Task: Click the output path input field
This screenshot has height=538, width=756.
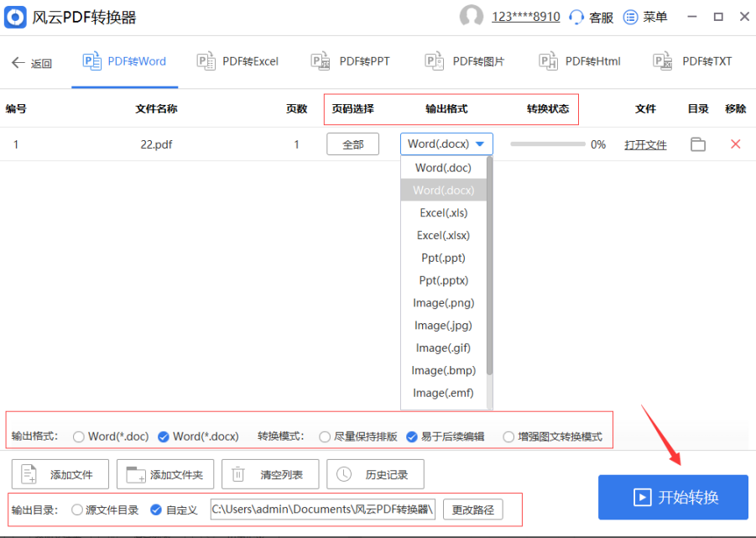Action: [323, 509]
